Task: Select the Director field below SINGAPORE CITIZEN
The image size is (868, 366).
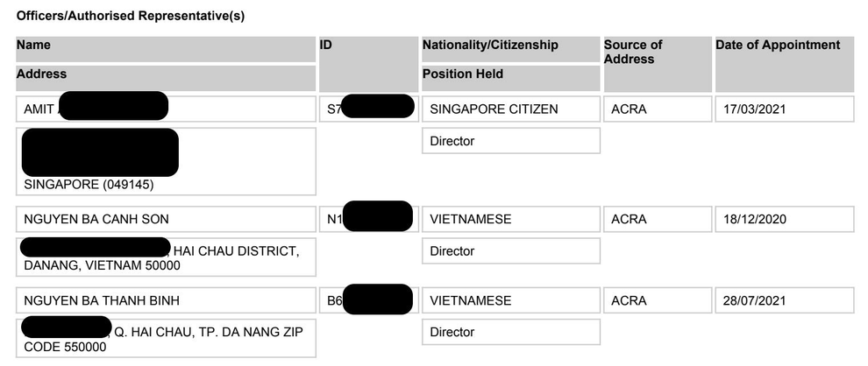Action: pyautogui.click(x=511, y=140)
